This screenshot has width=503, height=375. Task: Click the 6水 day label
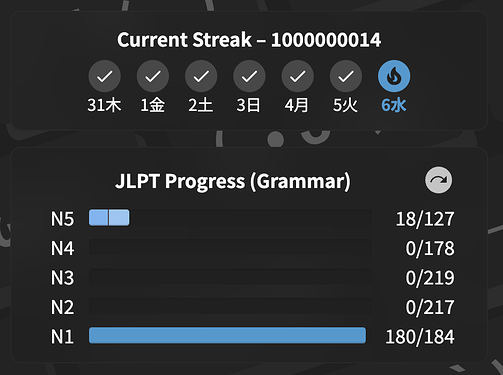394,105
